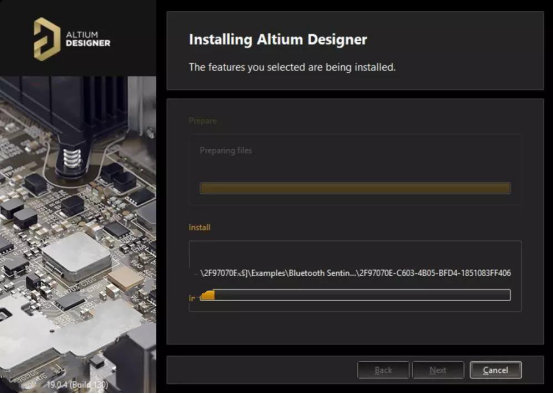This screenshot has height=394, width=553.
Task: Click the 'Installing Altium Designer' heading
Action: point(278,40)
